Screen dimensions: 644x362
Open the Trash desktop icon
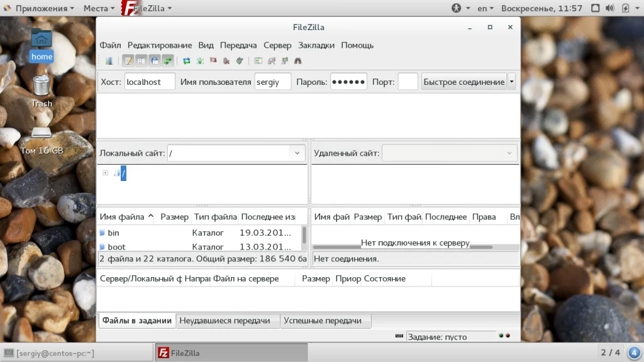tap(42, 91)
